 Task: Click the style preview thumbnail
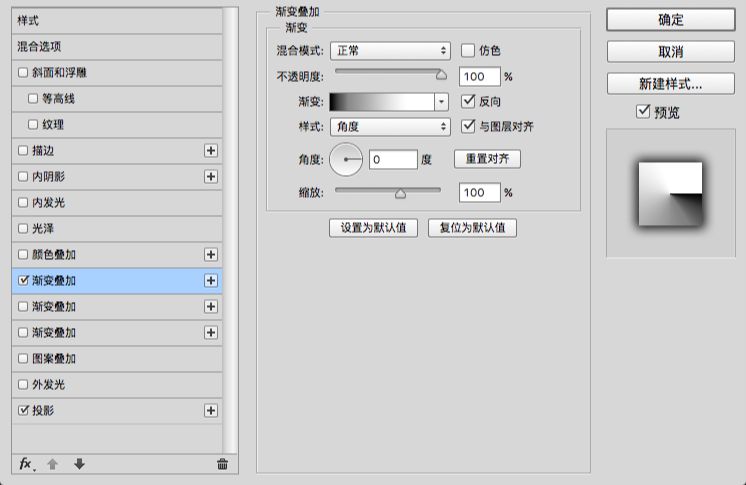coord(670,194)
